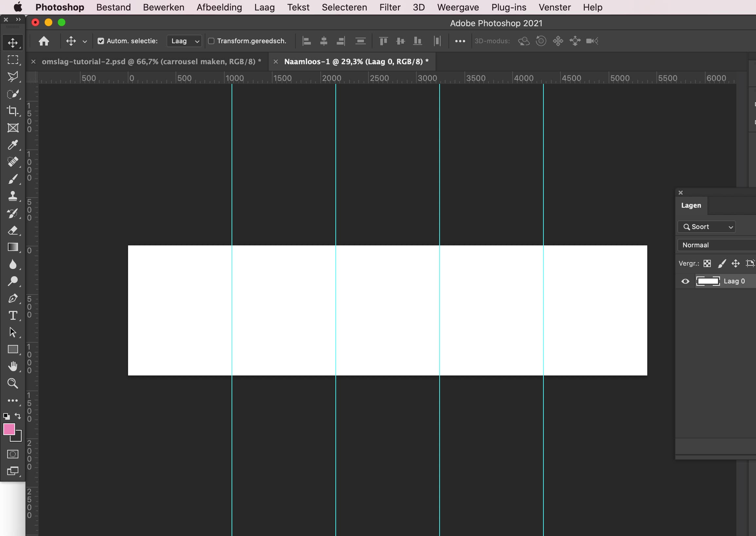The width and height of the screenshot is (756, 536).
Task: Disable the Autom. selectie checkbox
Action: 101,41
